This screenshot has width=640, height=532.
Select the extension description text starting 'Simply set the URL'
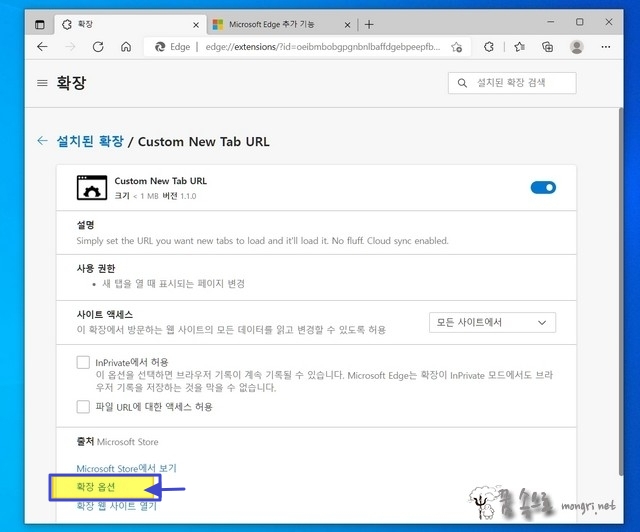pyautogui.click(x=262, y=241)
